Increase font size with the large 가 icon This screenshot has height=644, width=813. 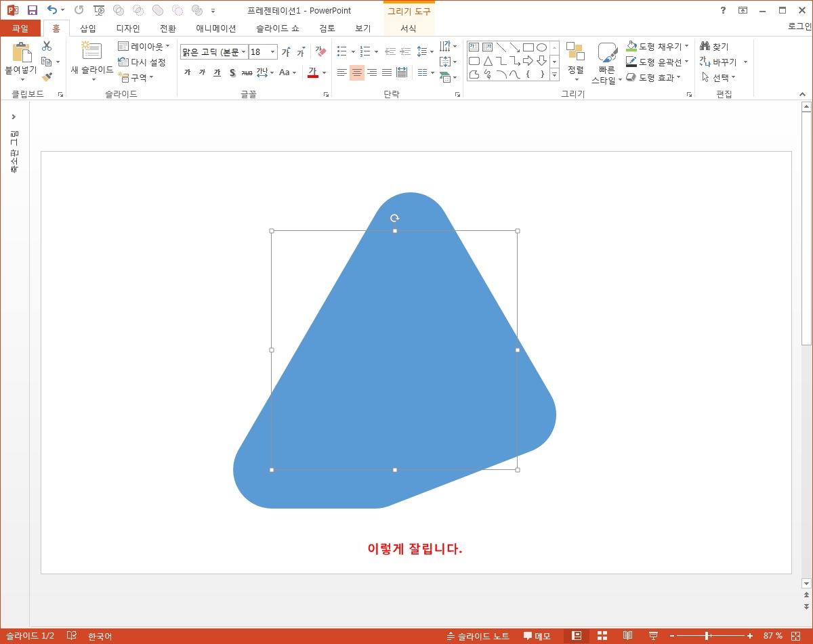tap(286, 52)
